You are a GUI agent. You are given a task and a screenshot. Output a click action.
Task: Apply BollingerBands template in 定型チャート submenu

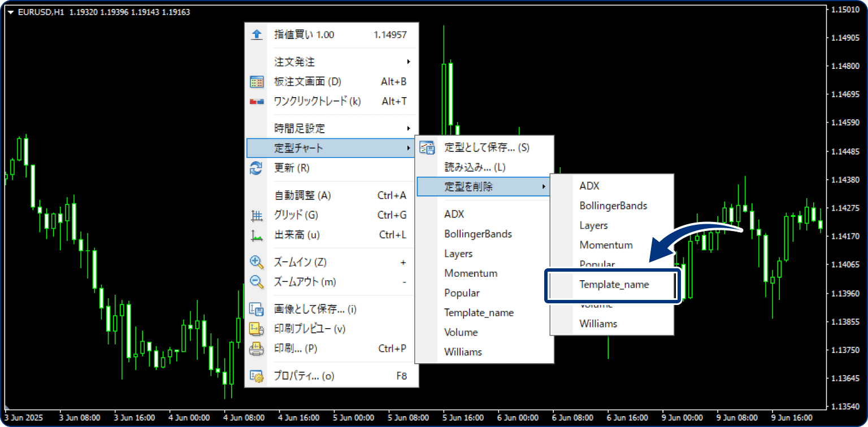(484, 234)
